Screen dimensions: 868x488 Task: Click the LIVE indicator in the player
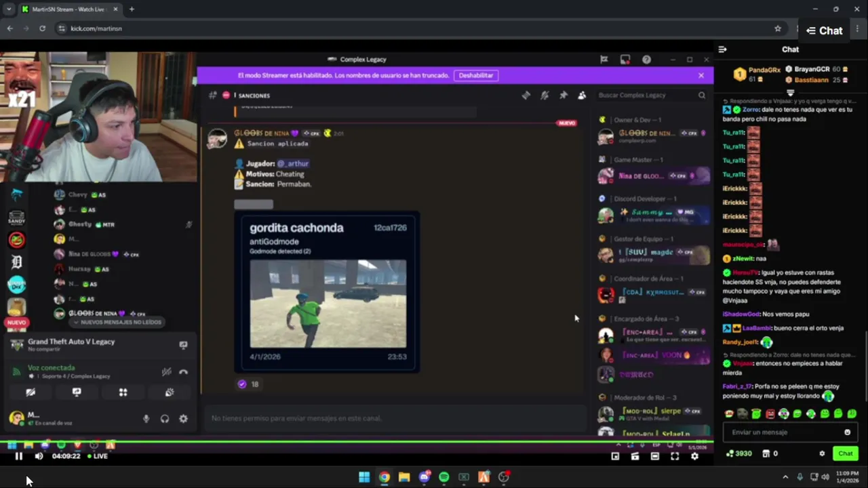point(97,456)
